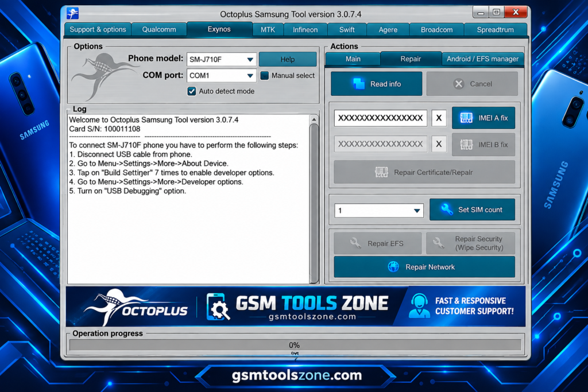Click the 'Card S/N: 100011108' log line

coord(105,129)
